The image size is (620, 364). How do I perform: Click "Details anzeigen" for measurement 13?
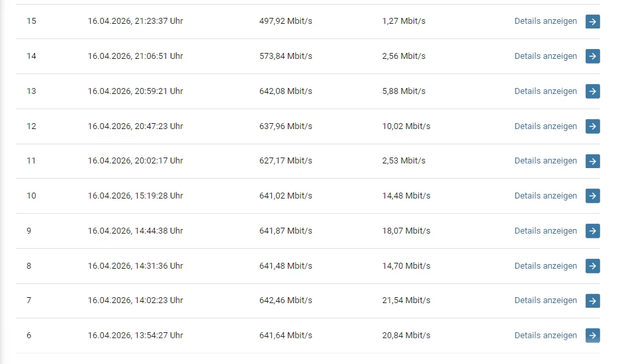(x=545, y=91)
